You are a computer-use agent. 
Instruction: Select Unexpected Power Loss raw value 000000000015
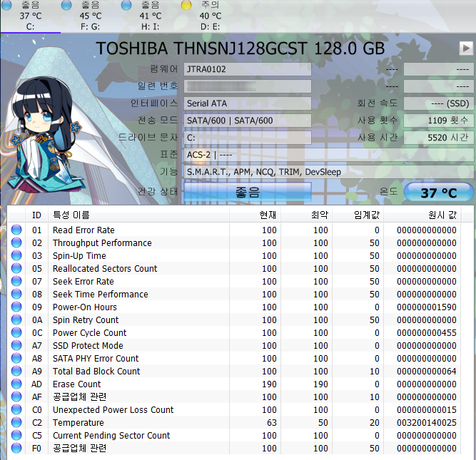point(427,410)
